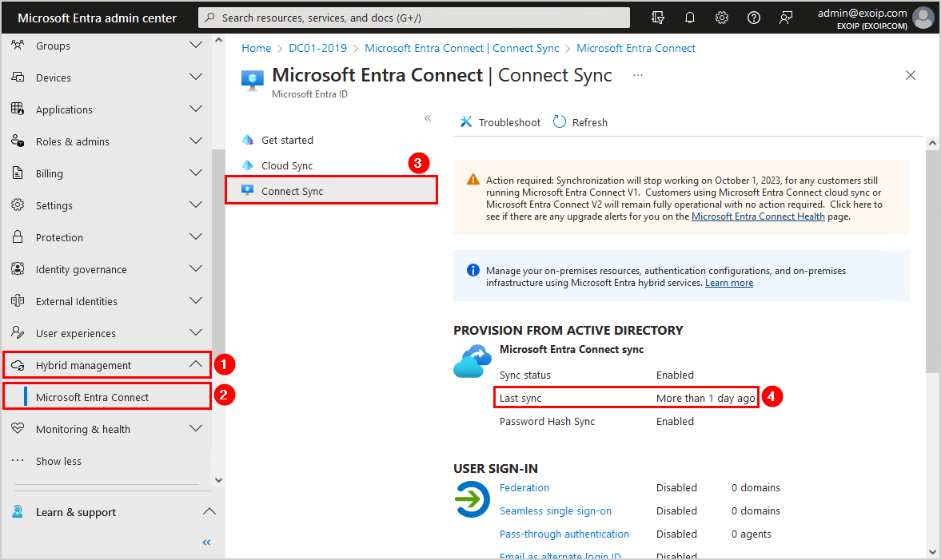Collapse the inner menu with double chevron

[x=428, y=118]
